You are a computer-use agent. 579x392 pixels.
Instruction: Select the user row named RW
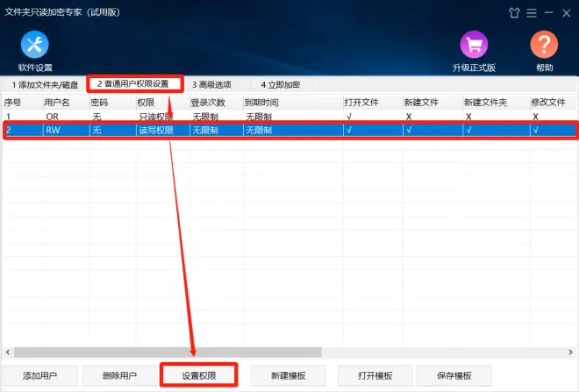[x=289, y=131]
